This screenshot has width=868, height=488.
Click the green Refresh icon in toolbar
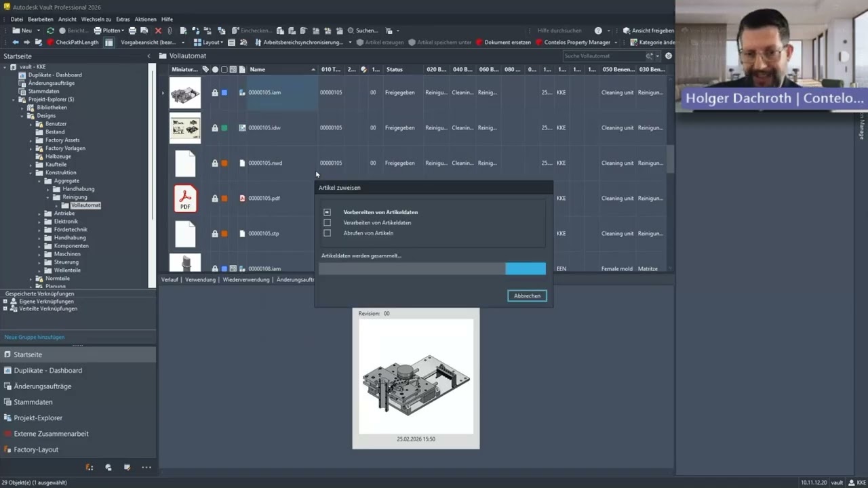pos(50,30)
